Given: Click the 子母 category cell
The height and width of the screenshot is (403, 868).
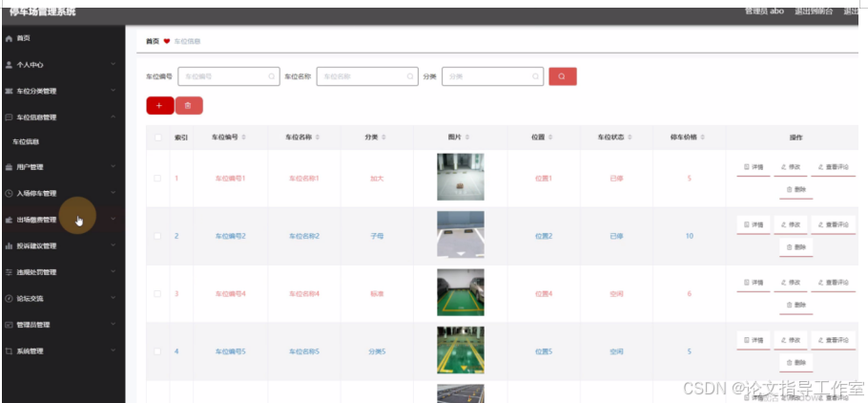Looking at the screenshot, I should point(377,236).
